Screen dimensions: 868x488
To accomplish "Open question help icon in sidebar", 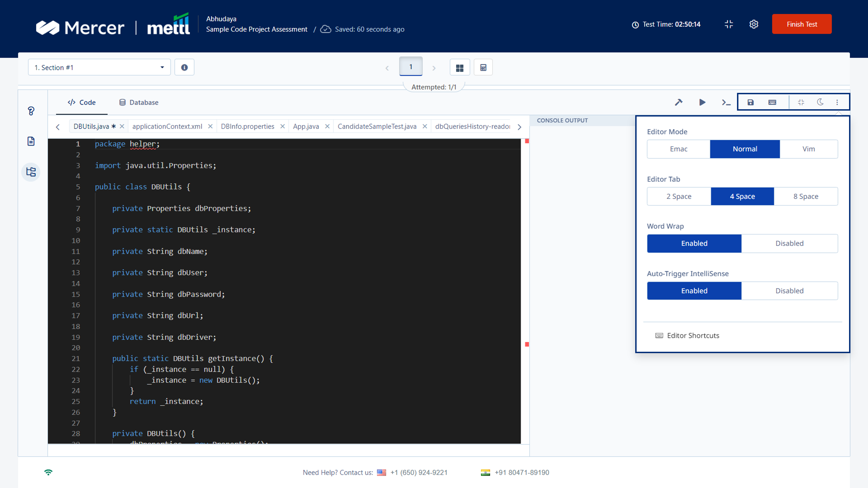I will [31, 111].
